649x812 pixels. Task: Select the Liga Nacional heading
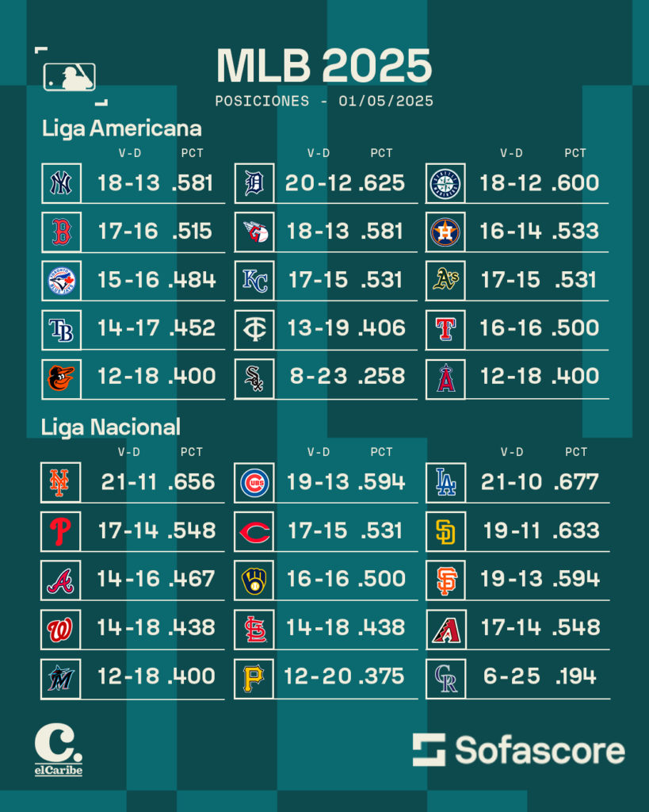click(x=111, y=427)
